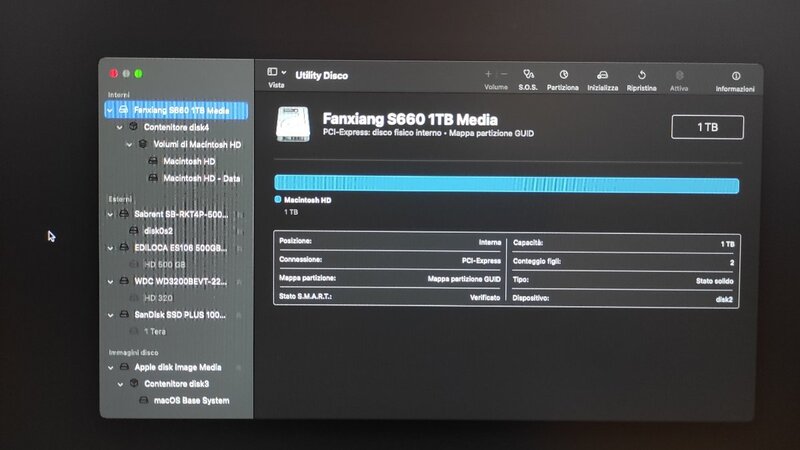The height and width of the screenshot is (450, 800).
Task: Select HD 320 volume
Action: coord(158,297)
